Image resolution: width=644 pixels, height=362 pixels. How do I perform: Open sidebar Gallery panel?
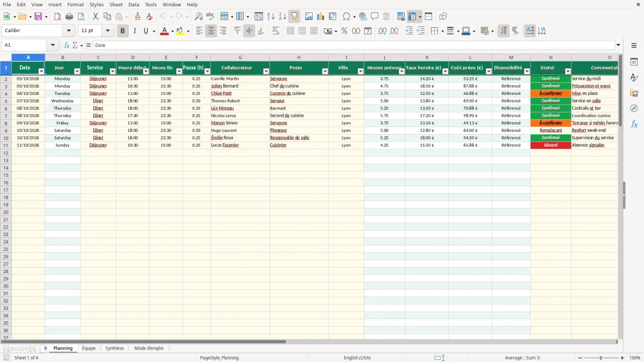(x=634, y=93)
